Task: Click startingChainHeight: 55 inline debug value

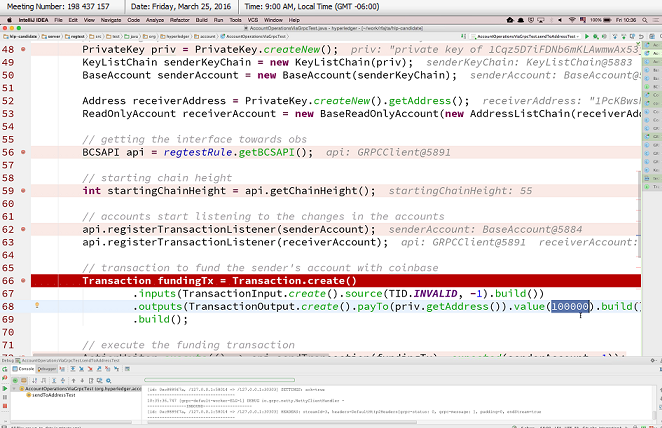Action: click(x=460, y=191)
